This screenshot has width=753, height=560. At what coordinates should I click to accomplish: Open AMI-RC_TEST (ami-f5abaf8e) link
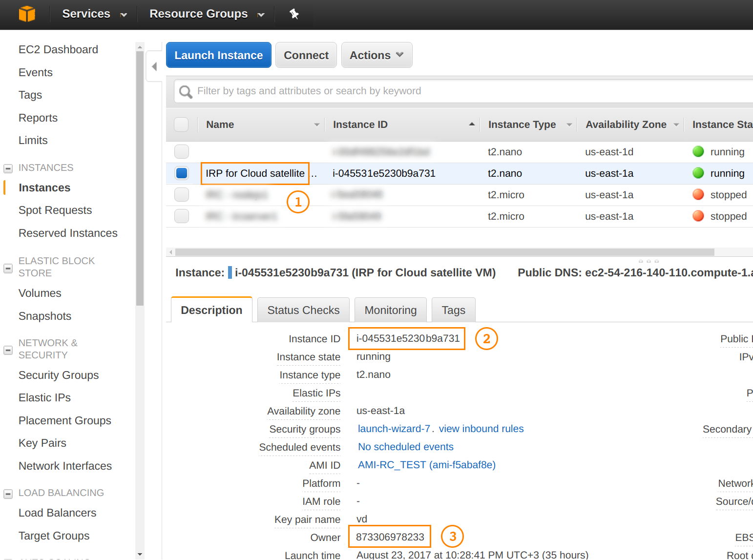click(427, 465)
